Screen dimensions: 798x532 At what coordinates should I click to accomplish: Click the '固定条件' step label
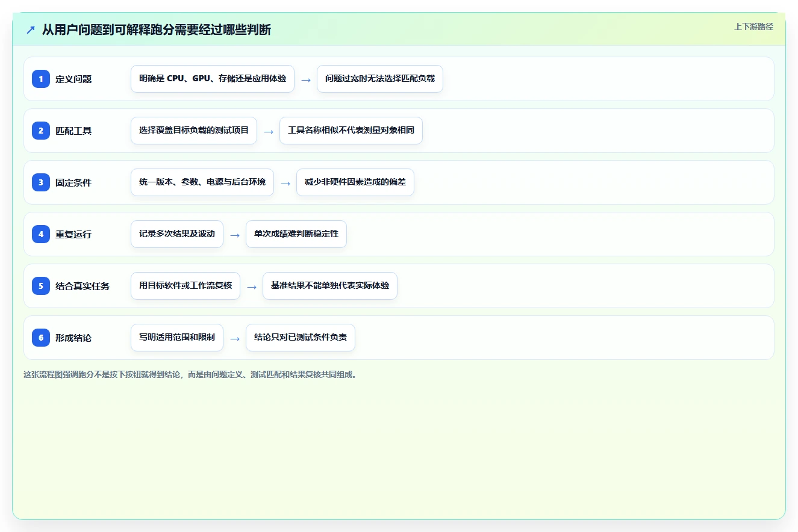coord(73,182)
